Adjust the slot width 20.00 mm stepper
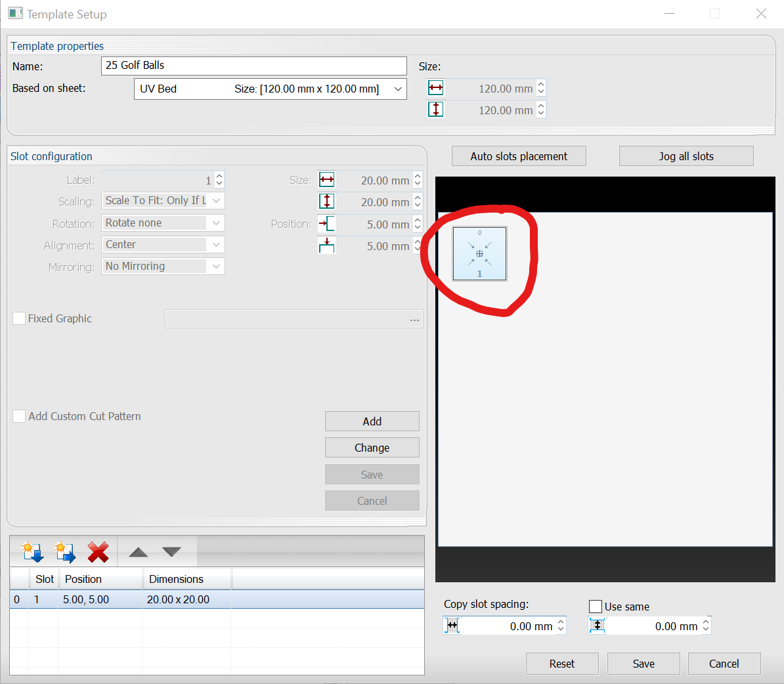The width and height of the screenshot is (784, 684). (418, 179)
